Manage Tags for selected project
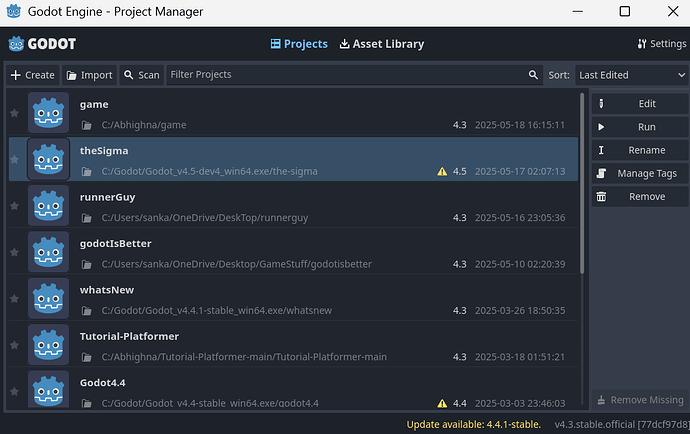This screenshot has width=690, height=434. click(640, 173)
